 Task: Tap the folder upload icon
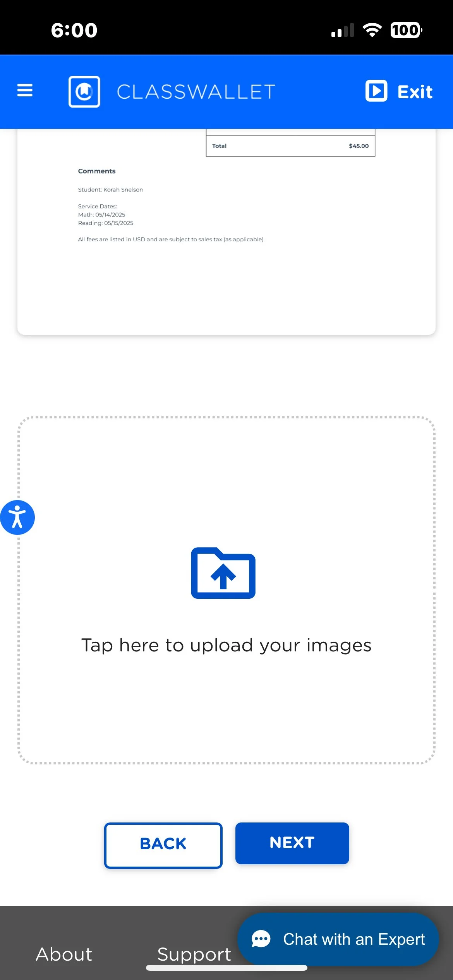click(223, 573)
